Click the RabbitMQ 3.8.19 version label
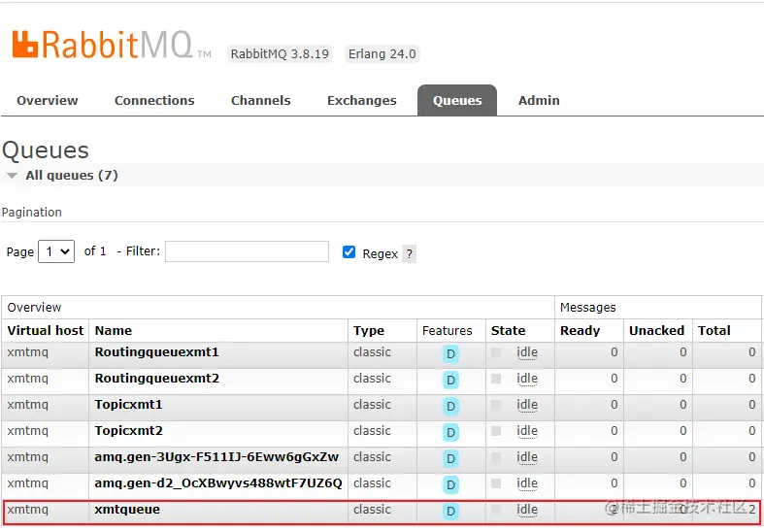This screenshot has width=764, height=532. click(x=280, y=53)
